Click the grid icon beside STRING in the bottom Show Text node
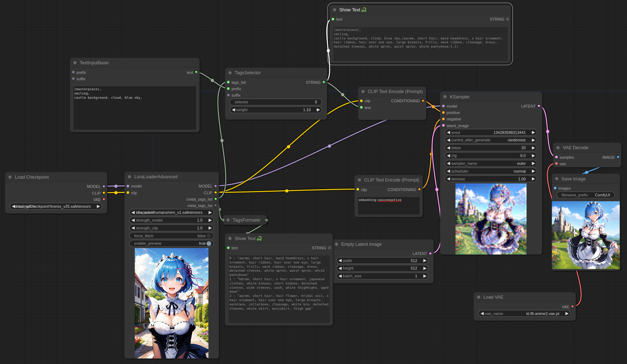The height and width of the screenshot is (364, 627). pyautogui.click(x=330, y=248)
